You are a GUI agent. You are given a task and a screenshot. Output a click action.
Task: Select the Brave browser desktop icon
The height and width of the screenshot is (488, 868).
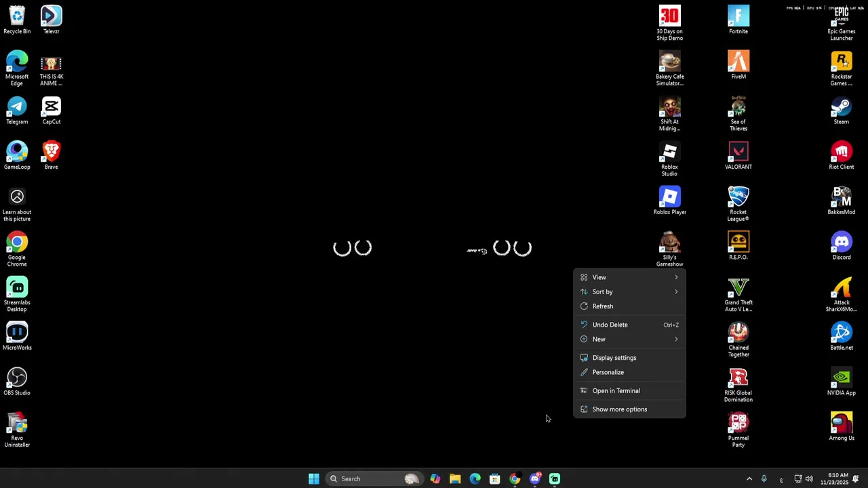tap(51, 155)
